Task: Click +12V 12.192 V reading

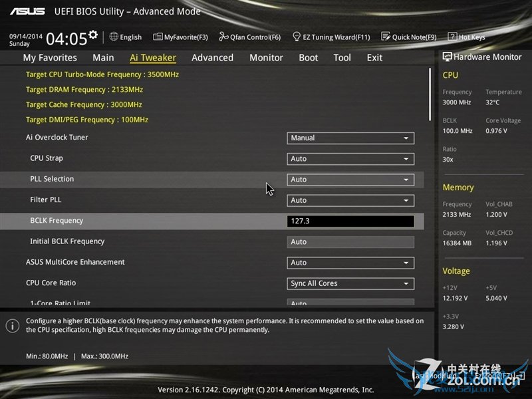Action: point(455,298)
